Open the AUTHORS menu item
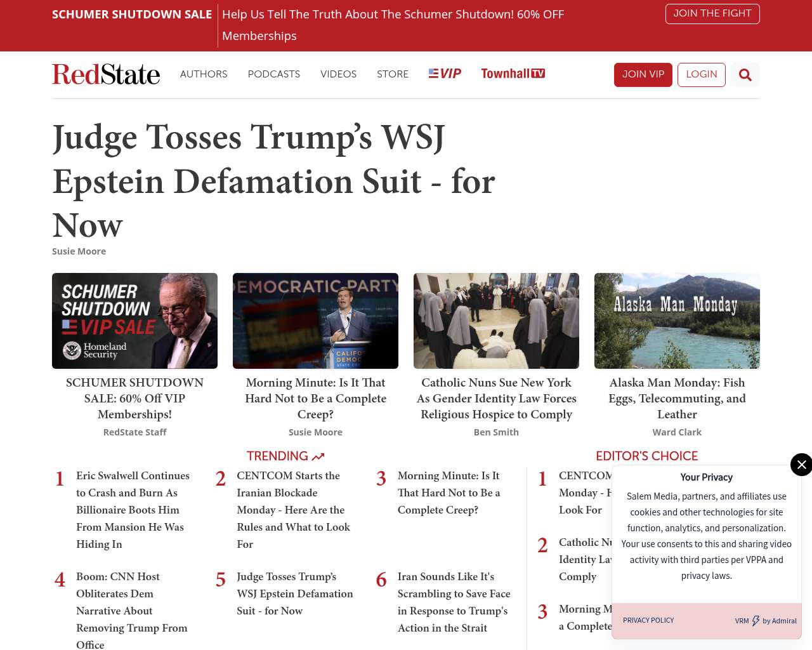The width and height of the screenshot is (812, 650). click(x=204, y=74)
